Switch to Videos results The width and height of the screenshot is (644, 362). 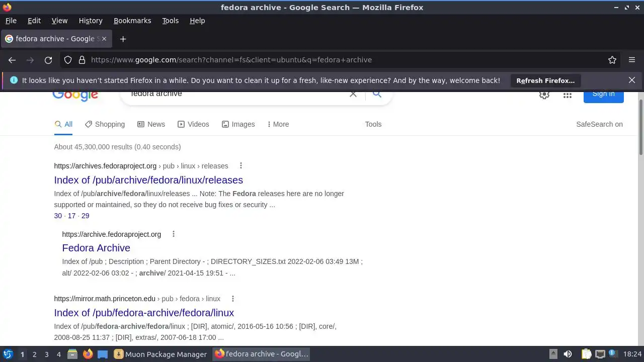point(193,124)
